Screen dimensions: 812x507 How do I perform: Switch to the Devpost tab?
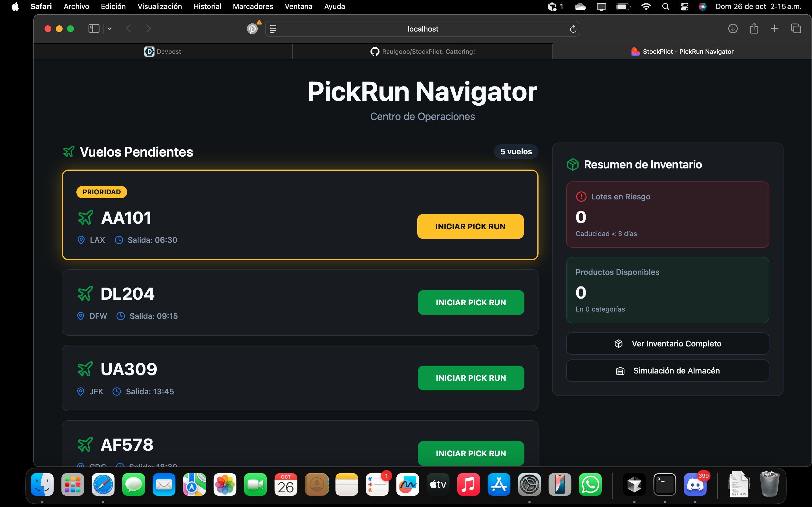163,52
